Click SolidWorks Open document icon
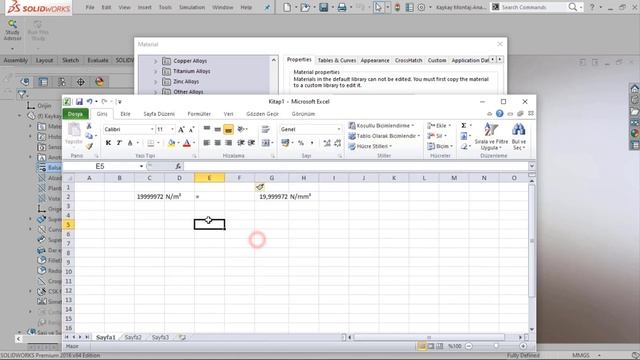This screenshot has width=640, height=360. (x=304, y=7)
